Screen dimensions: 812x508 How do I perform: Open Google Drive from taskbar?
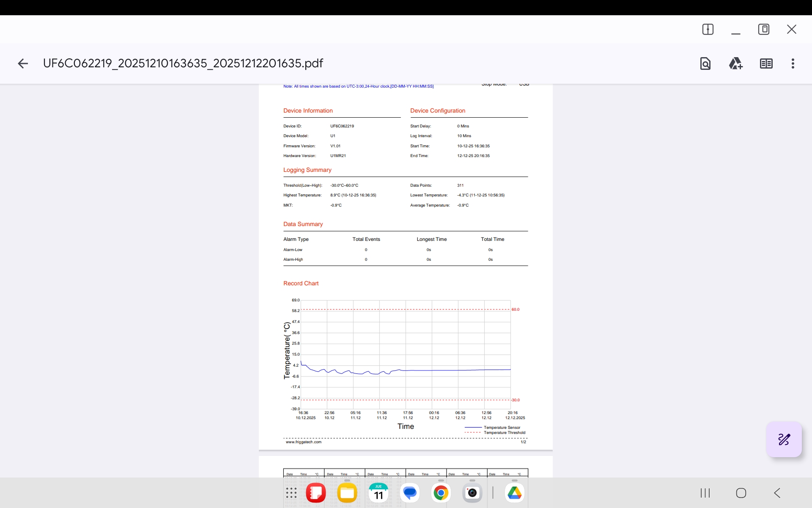(x=514, y=493)
